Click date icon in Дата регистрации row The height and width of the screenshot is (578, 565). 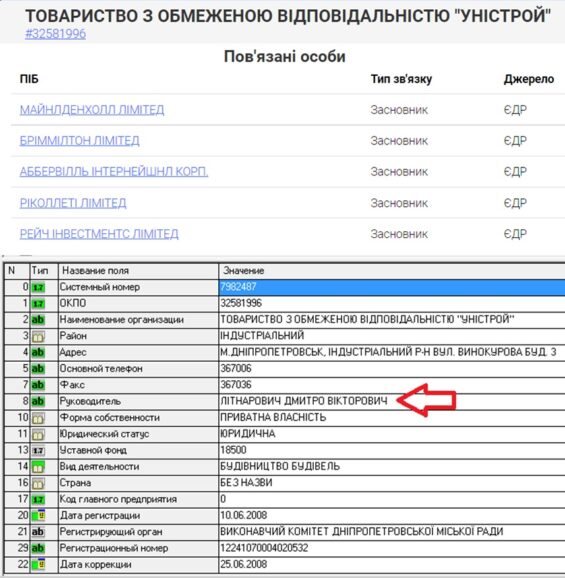pyautogui.click(x=38, y=515)
